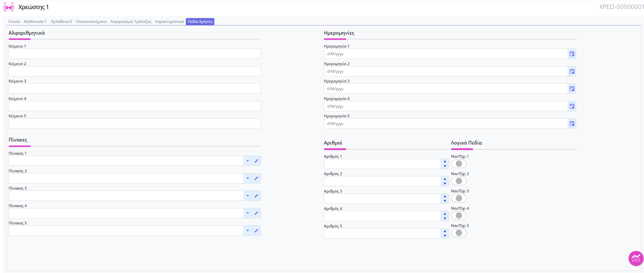Click the record code ΧΡΕΩ-00000001

point(621,7)
